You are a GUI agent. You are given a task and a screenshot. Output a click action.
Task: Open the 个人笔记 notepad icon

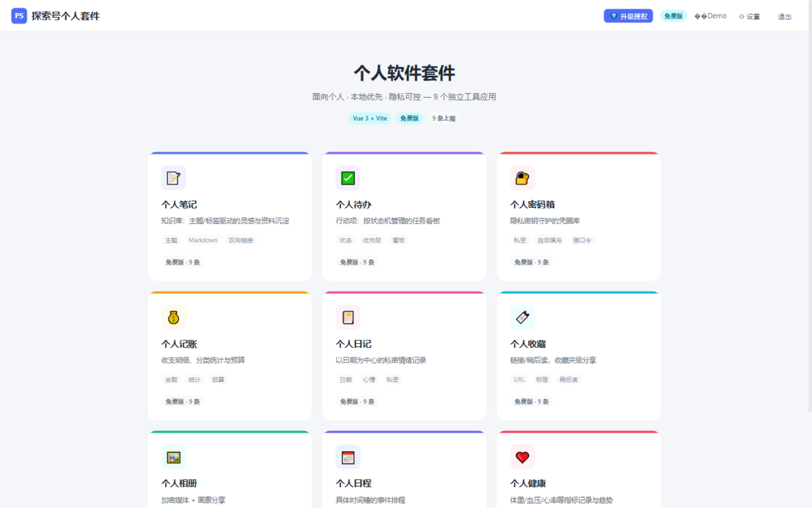(174, 178)
